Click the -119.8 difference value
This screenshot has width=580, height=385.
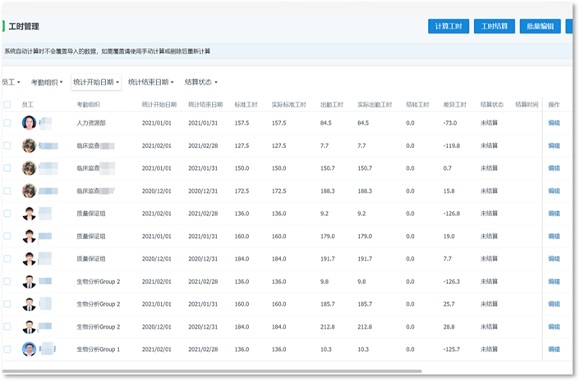451,146
